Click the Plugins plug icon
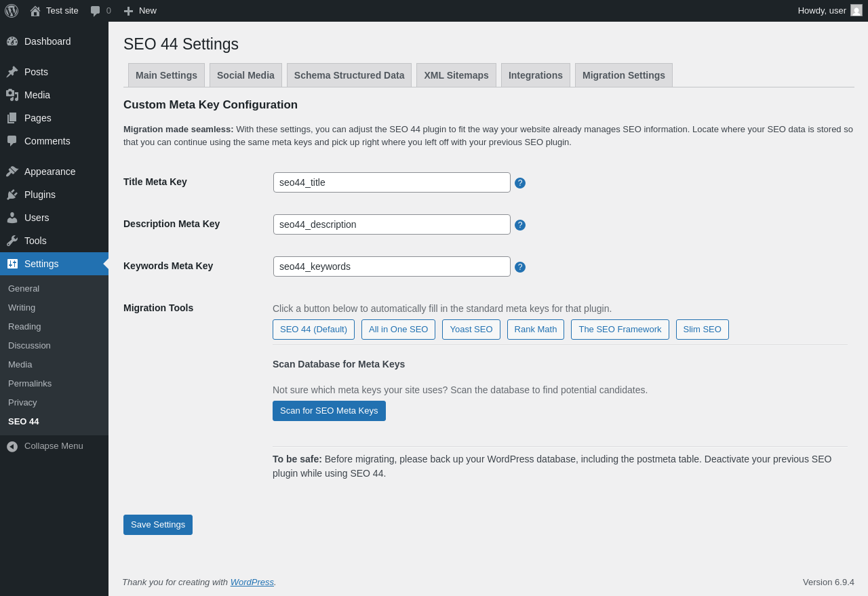Image resolution: width=868 pixels, height=596 pixels. 12,195
